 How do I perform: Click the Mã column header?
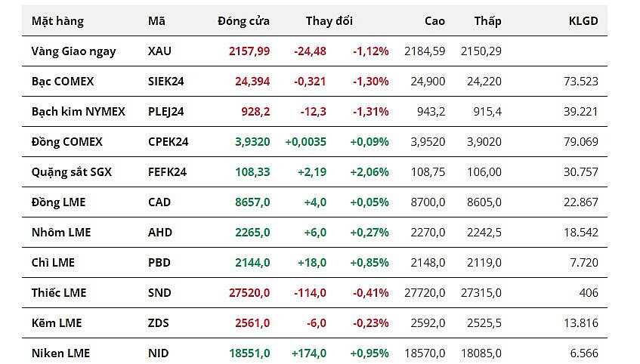pyautogui.click(x=156, y=21)
